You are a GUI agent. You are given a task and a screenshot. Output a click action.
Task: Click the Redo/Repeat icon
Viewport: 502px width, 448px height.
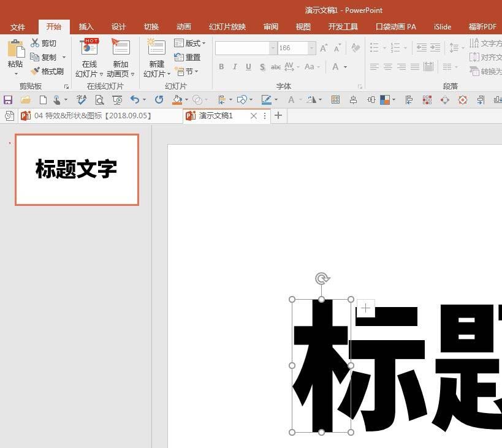coord(159,100)
